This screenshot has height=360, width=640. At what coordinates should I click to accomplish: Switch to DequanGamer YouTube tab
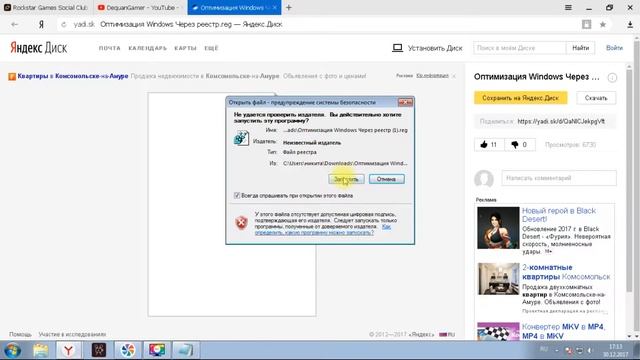point(140,7)
